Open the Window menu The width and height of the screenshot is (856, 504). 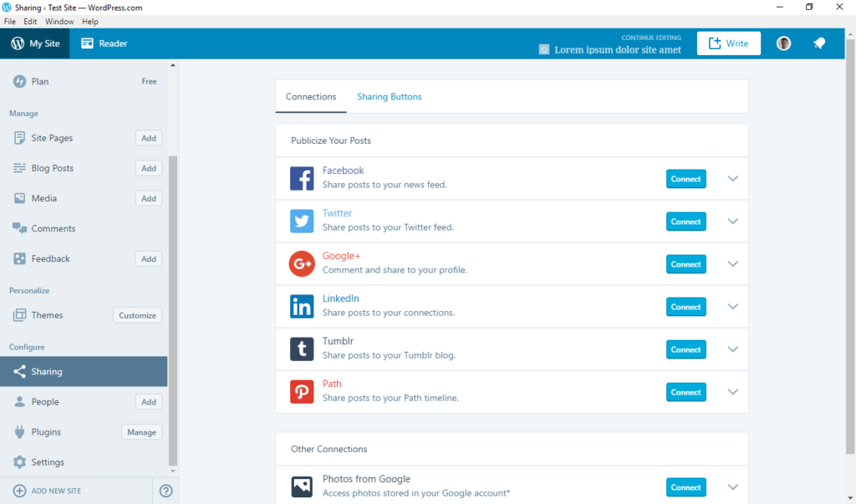(x=59, y=21)
